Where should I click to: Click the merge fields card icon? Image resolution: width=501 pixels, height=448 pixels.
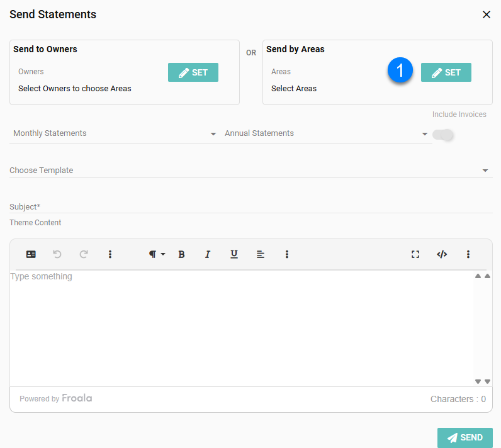[31, 254]
